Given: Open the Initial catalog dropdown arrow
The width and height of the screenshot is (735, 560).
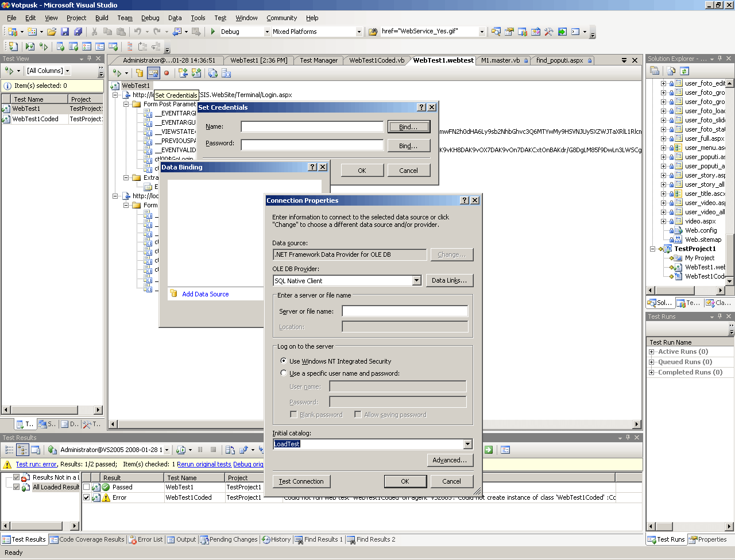Looking at the screenshot, I should coord(467,444).
